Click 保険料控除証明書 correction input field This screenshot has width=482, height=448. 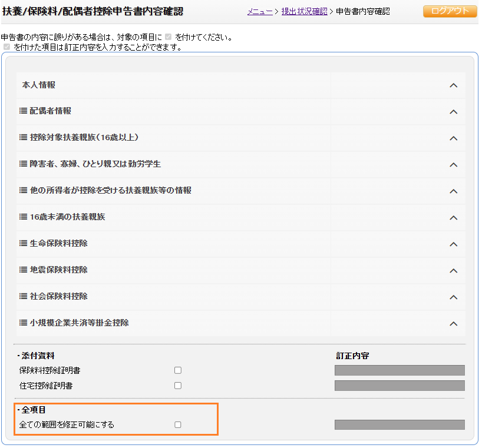click(x=400, y=370)
